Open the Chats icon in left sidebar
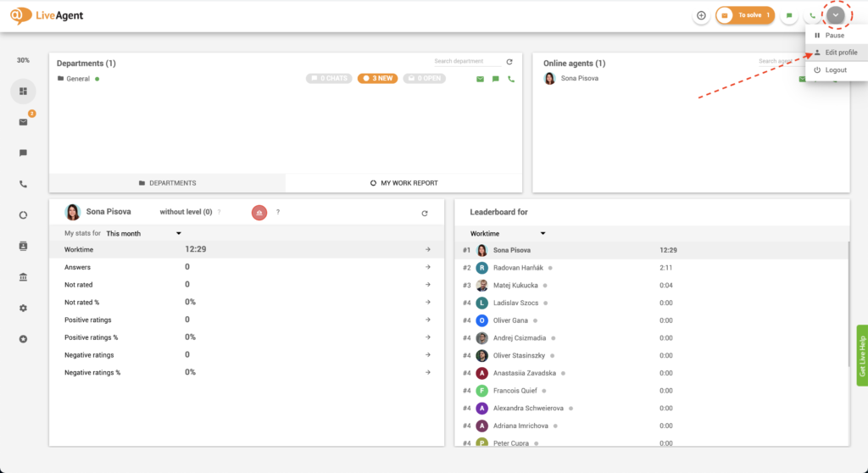The image size is (868, 473). coord(23,153)
